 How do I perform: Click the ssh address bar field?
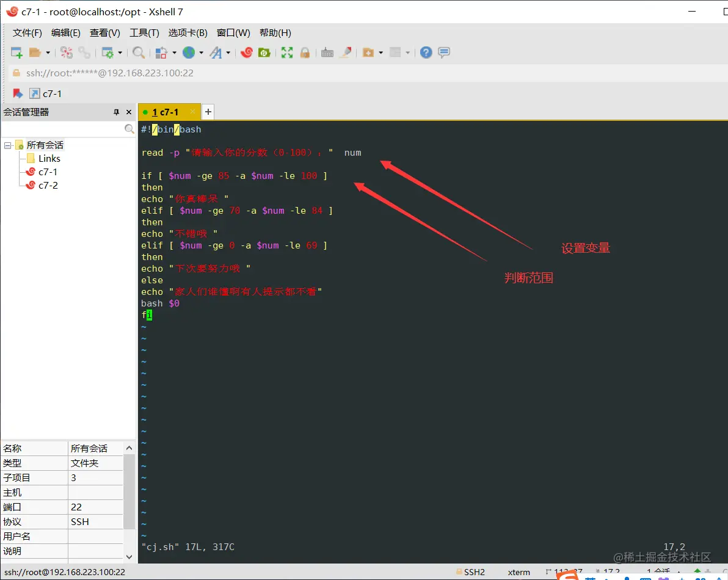[x=367, y=73]
